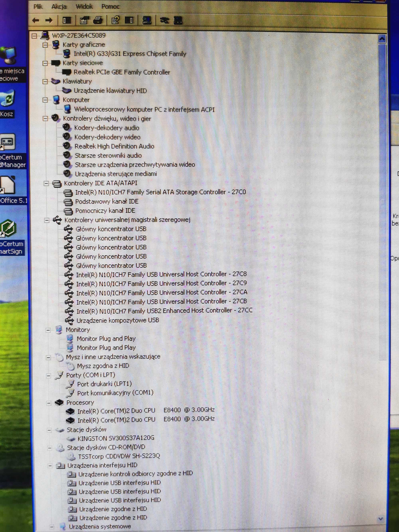The image size is (399, 532).
Task: Select Podstawowy kanał IDE icon
Action: 68,202
